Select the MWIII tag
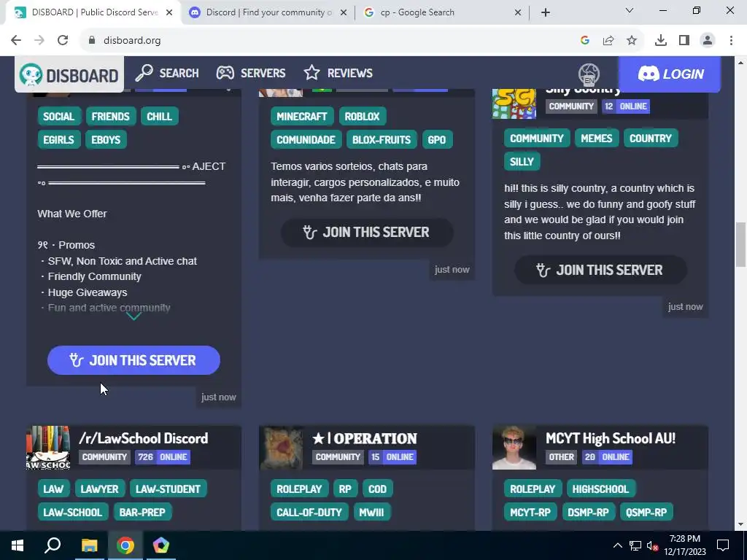747x560 pixels. [371, 512]
